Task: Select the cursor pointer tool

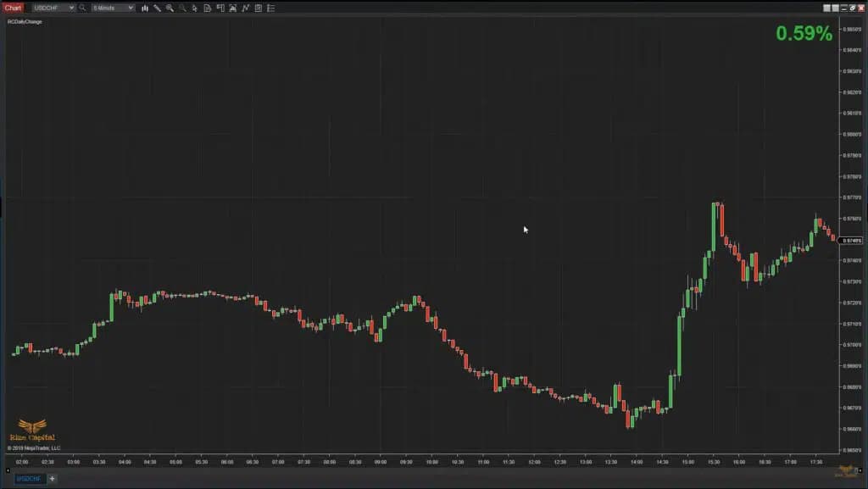Action: click(195, 8)
